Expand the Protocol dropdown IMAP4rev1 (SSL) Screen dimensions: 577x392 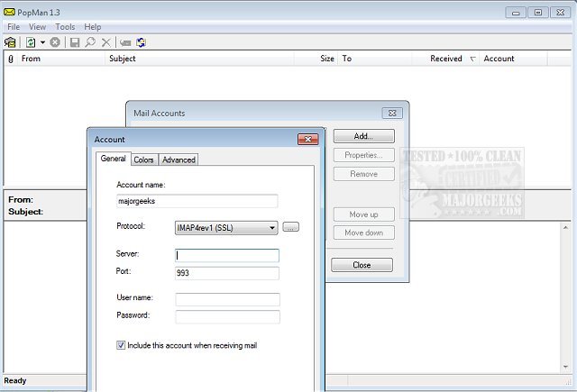coord(226,228)
